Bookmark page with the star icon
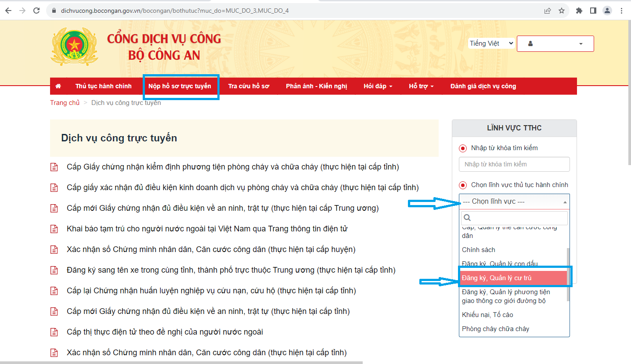 (562, 11)
